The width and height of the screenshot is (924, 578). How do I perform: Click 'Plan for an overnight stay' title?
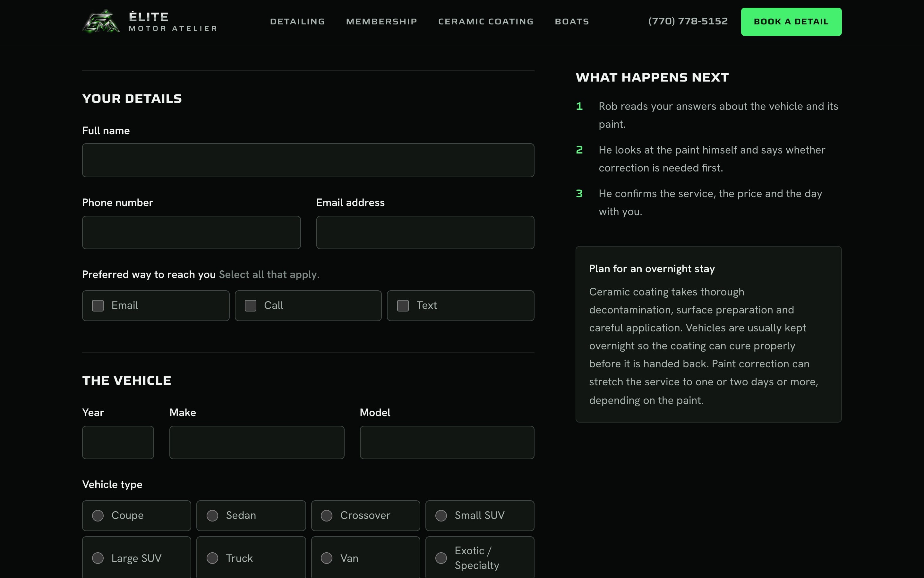652,269
